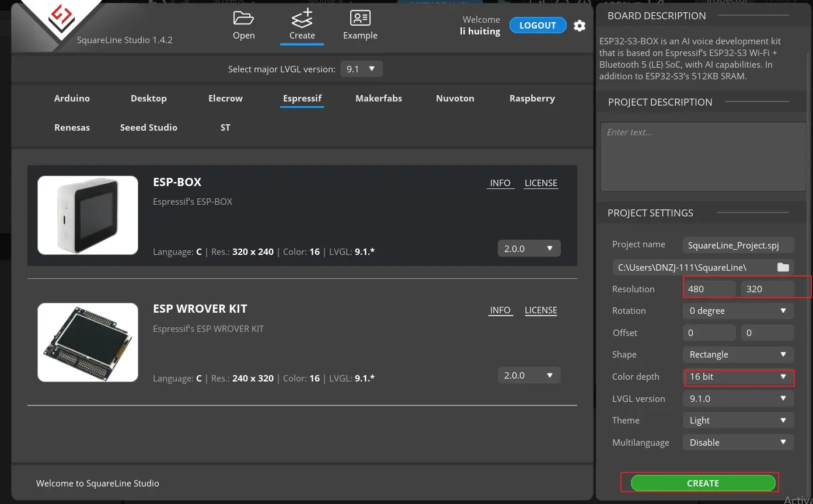
Task: Select the ESP WROVER KIT thumbnail
Action: 88,342
